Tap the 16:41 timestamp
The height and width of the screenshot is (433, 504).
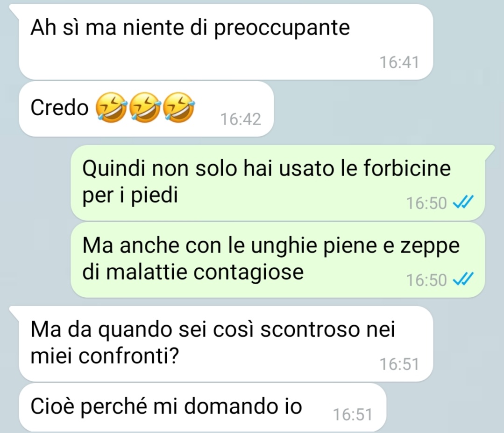point(399,62)
